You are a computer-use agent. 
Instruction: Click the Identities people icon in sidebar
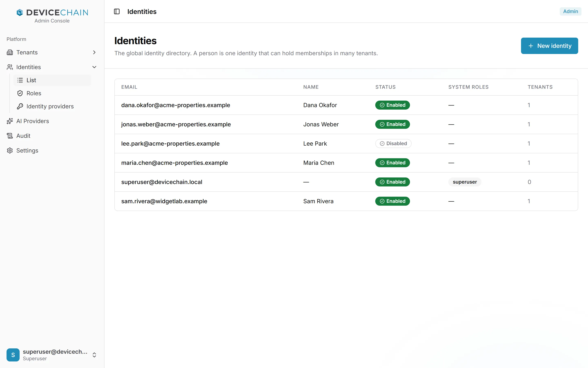(x=10, y=67)
